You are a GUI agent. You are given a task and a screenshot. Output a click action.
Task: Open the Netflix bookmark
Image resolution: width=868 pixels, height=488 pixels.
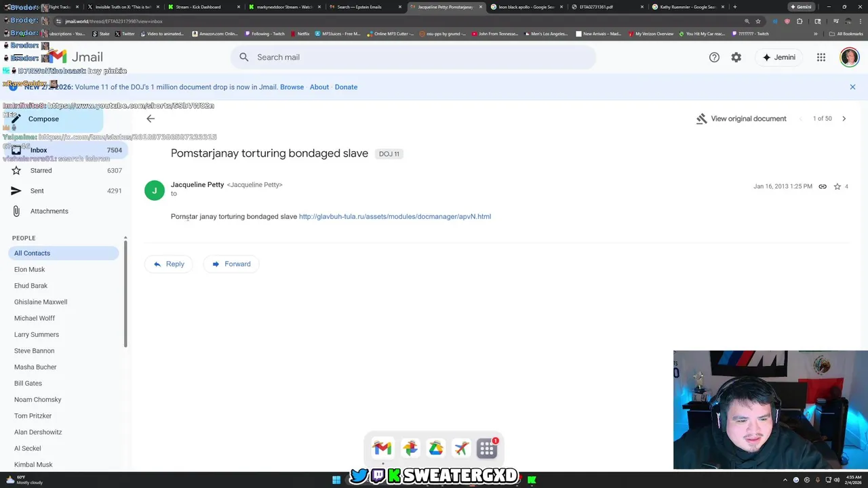[300, 33]
